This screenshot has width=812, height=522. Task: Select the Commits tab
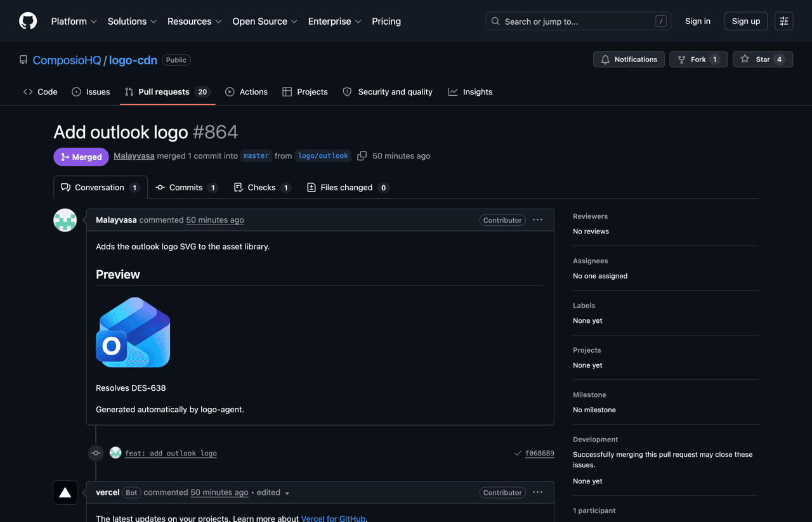(x=187, y=188)
